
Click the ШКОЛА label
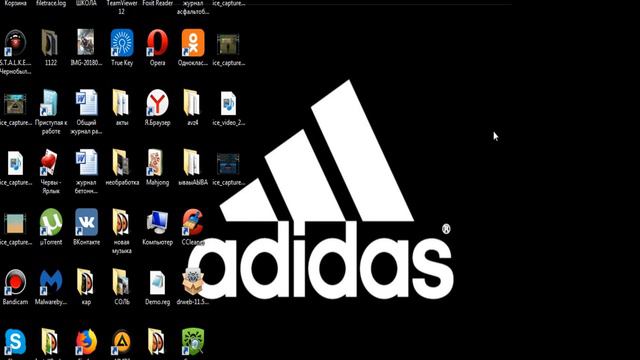click(x=86, y=3)
